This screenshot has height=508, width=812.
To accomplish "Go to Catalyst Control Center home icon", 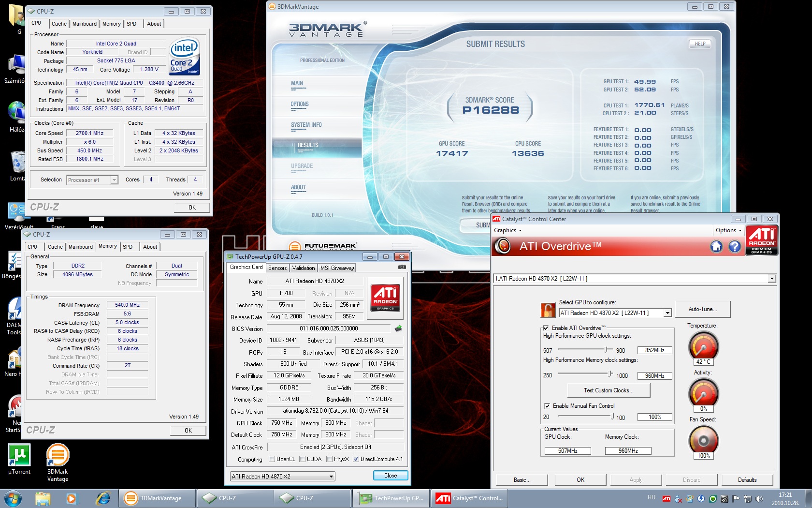I will [x=716, y=246].
